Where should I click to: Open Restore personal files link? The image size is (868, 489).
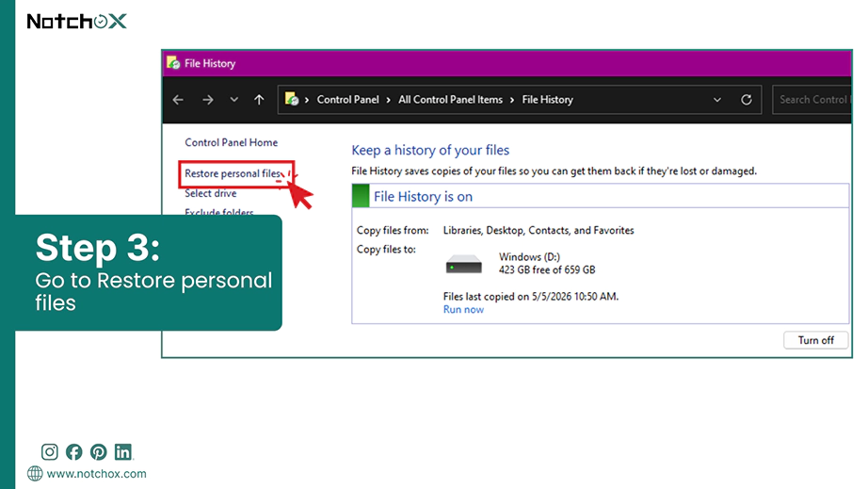pyautogui.click(x=233, y=173)
